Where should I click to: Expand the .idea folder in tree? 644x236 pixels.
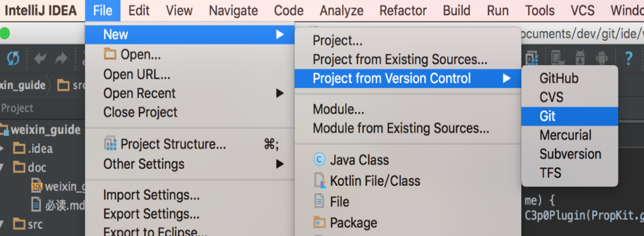click(3, 148)
